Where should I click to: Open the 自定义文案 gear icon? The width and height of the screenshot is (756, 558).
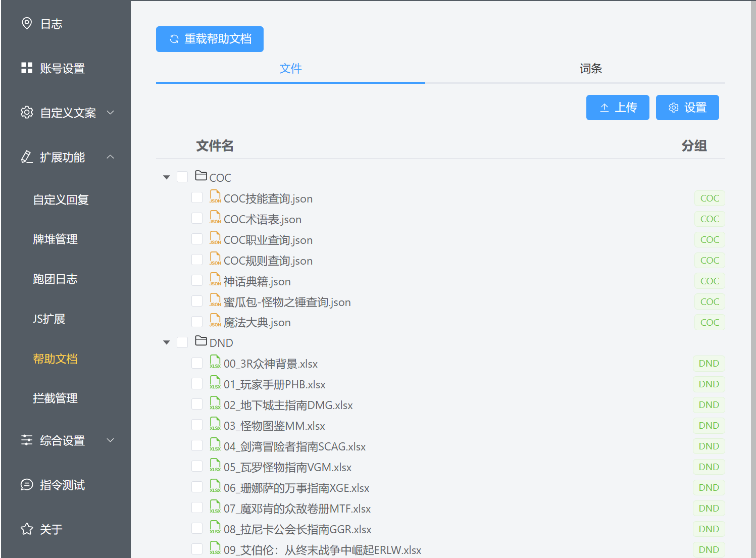click(x=27, y=113)
